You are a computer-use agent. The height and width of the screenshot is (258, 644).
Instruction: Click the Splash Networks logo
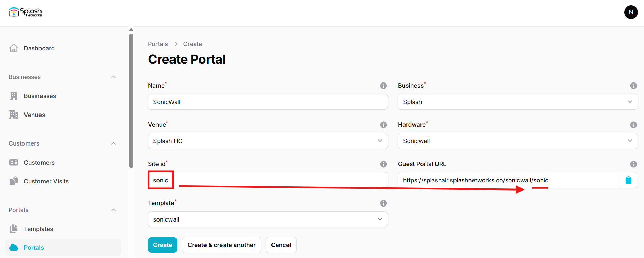point(25,12)
